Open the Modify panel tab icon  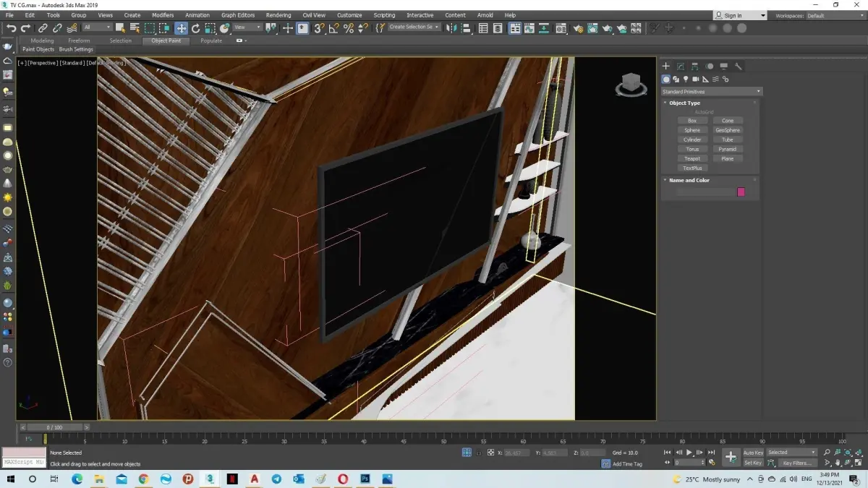tap(681, 66)
